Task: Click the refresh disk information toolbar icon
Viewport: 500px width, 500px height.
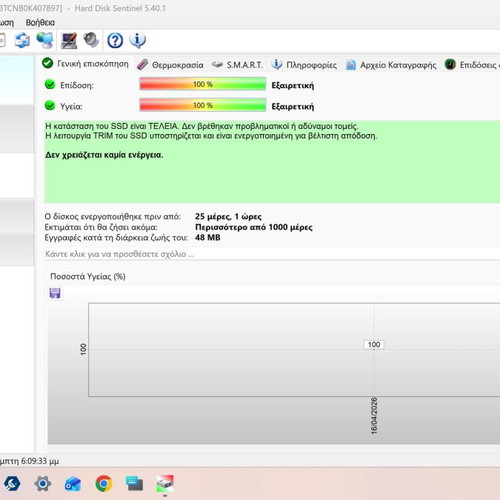Action: pyautogui.click(x=22, y=40)
